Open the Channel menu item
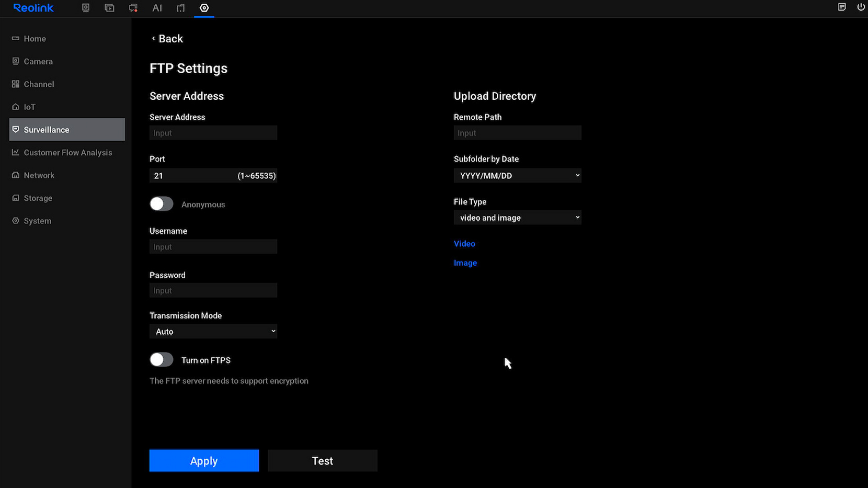Image resolution: width=868 pixels, height=488 pixels. (x=67, y=84)
